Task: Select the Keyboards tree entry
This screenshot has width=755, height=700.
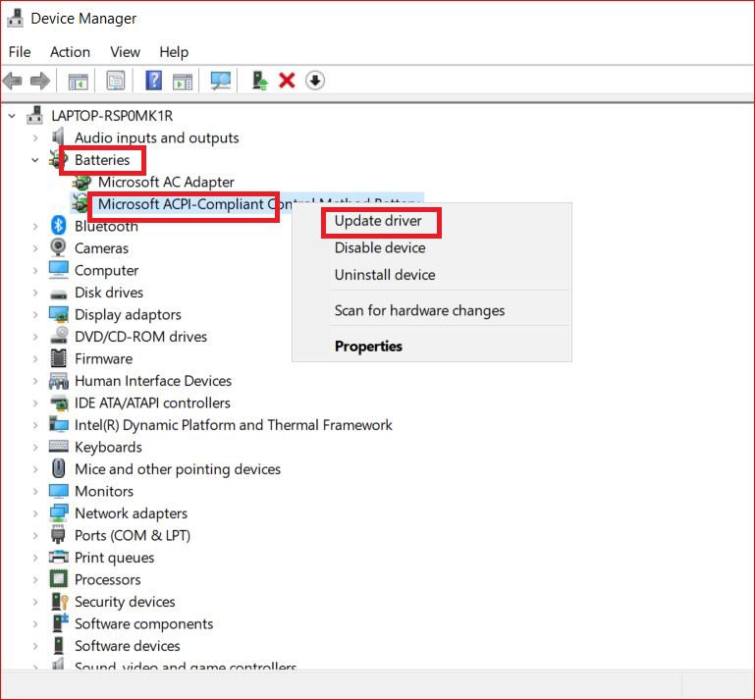Action: [108, 447]
